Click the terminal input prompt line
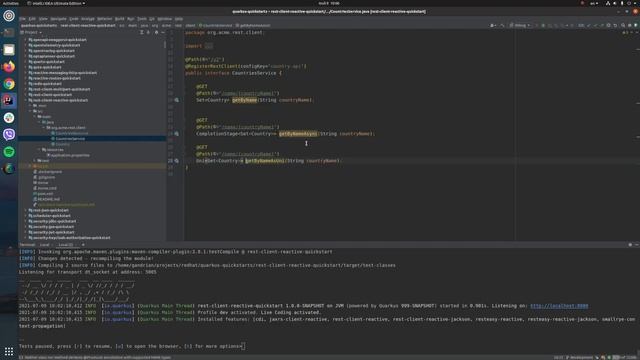The width and height of the screenshot is (640, 360). (x=132, y=346)
